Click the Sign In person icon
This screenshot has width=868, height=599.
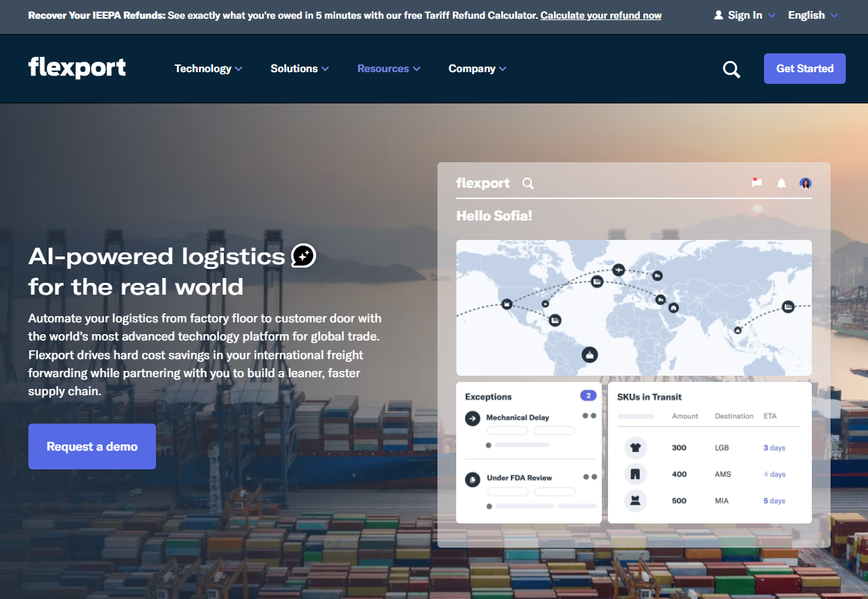718,15
